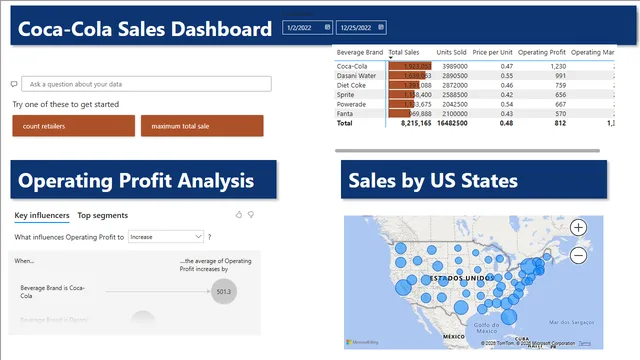Sort by Operating Profit column header
640x360 pixels.
pos(542,52)
